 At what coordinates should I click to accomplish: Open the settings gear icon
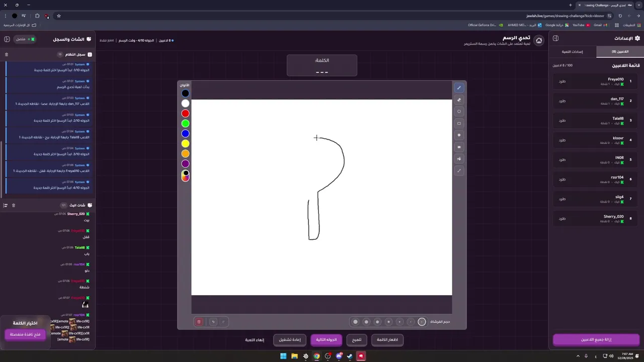pos(637,38)
